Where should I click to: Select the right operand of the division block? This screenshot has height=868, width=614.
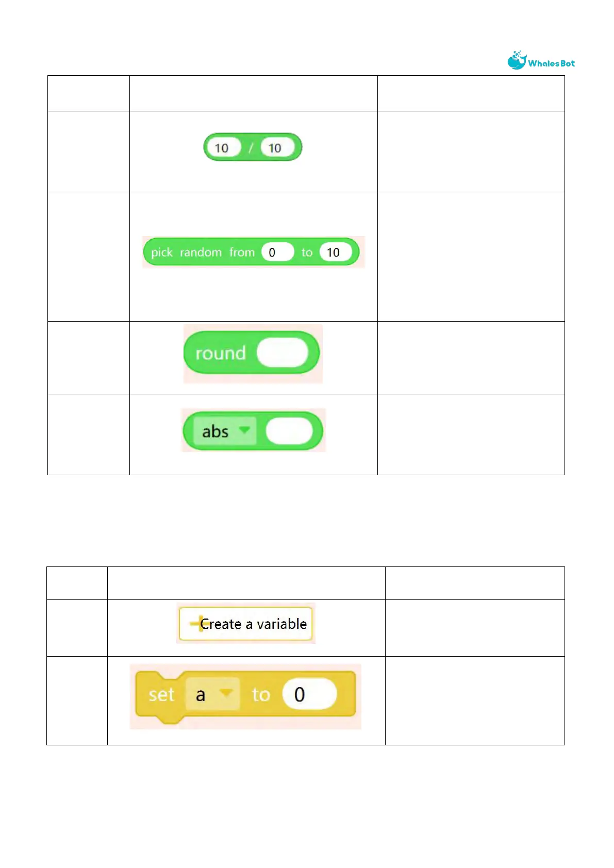pyautogui.click(x=277, y=148)
